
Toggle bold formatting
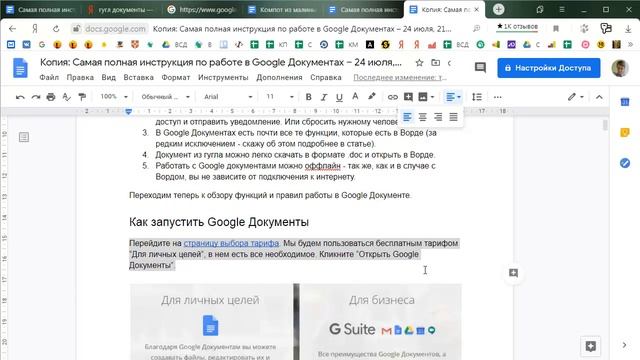point(309,97)
